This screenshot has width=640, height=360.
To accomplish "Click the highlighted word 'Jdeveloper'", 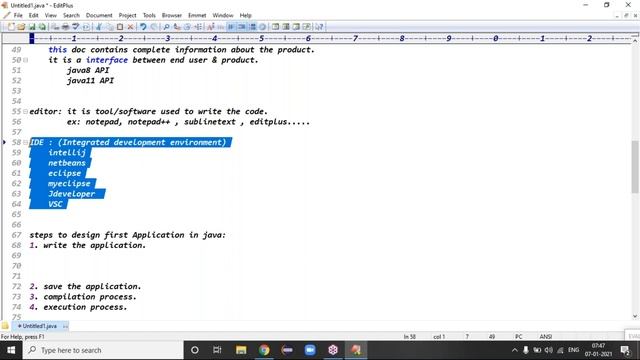I will point(71,194).
